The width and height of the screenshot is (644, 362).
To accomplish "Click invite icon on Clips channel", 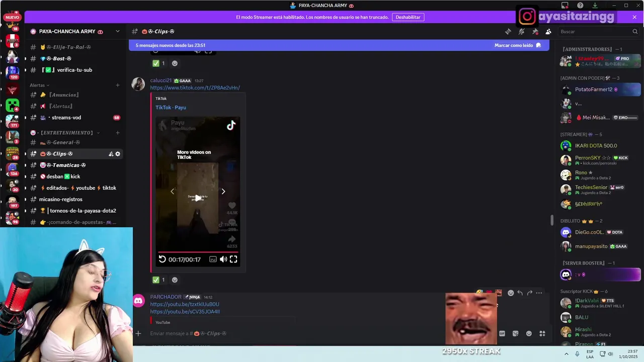I will (111, 154).
